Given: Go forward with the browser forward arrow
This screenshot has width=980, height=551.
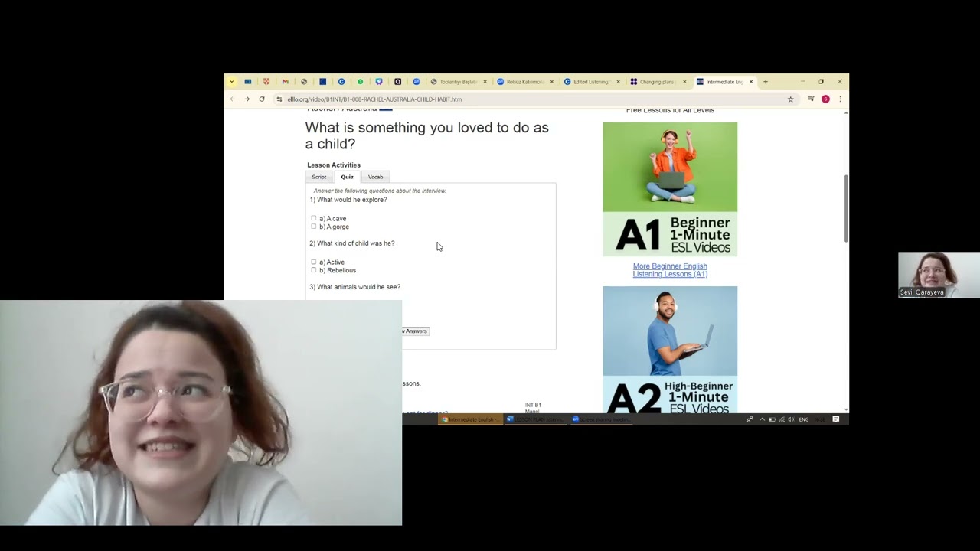Looking at the screenshot, I should (247, 99).
